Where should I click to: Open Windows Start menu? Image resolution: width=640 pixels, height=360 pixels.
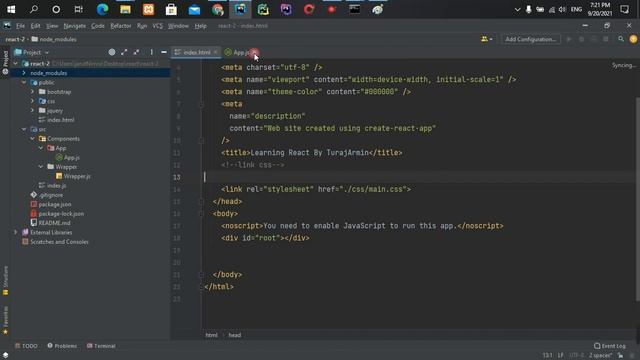(11, 9)
